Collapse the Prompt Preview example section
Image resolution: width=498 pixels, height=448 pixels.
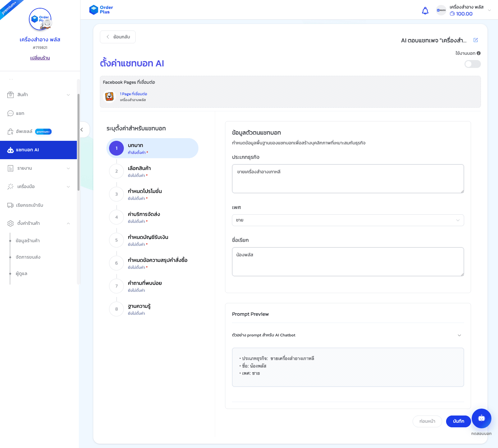pos(459,335)
